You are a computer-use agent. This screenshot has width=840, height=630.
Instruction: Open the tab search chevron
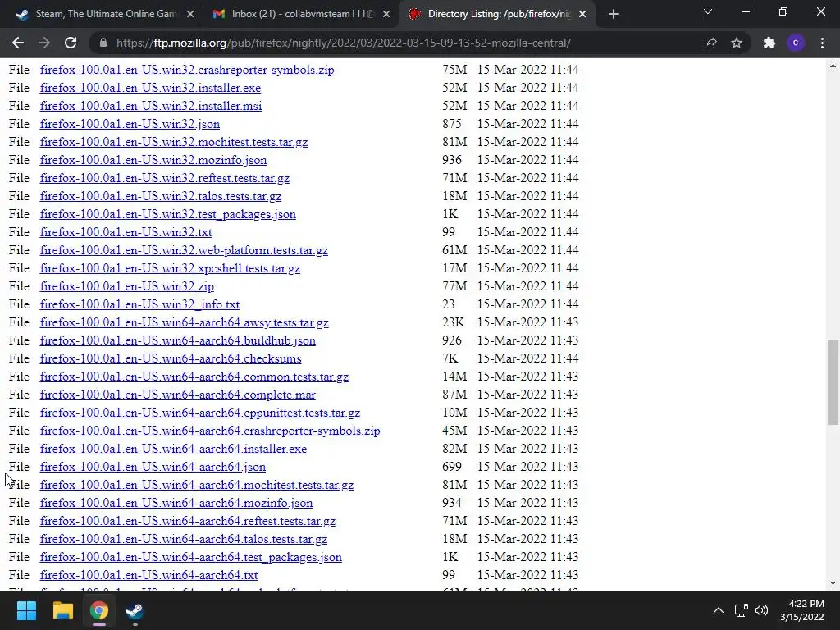pos(708,11)
